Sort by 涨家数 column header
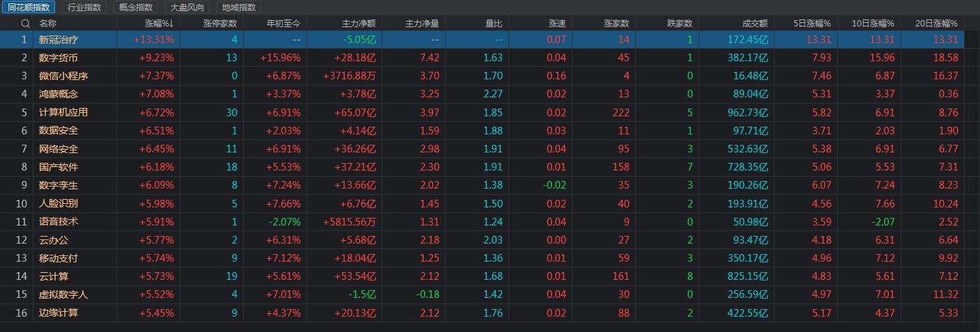980x332 pixels. tap(616, 24)
